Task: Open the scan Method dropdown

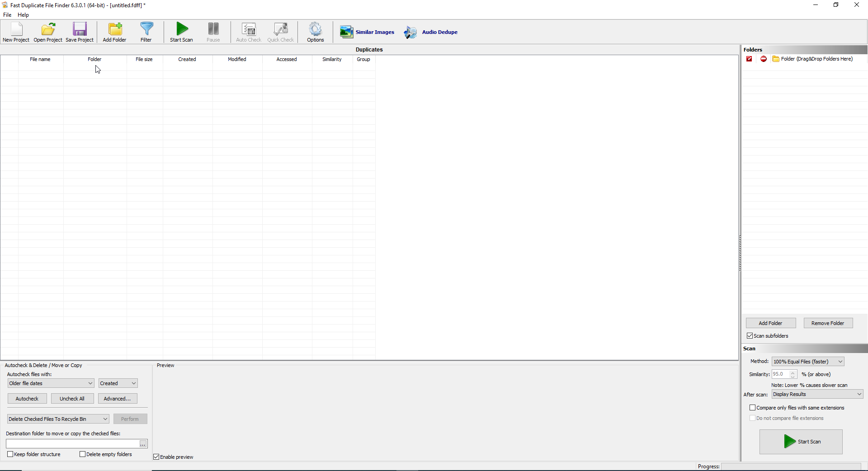Action: click(840, 362)
